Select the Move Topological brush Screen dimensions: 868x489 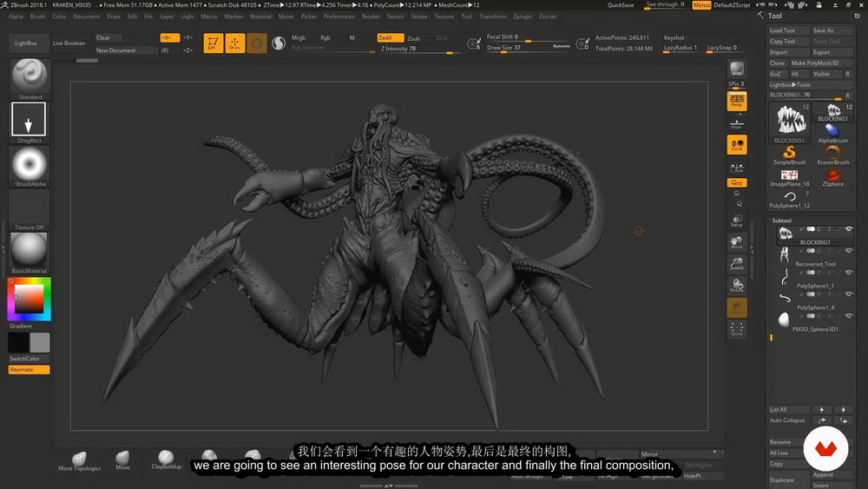pyautogui.click(x=80, y=460)
